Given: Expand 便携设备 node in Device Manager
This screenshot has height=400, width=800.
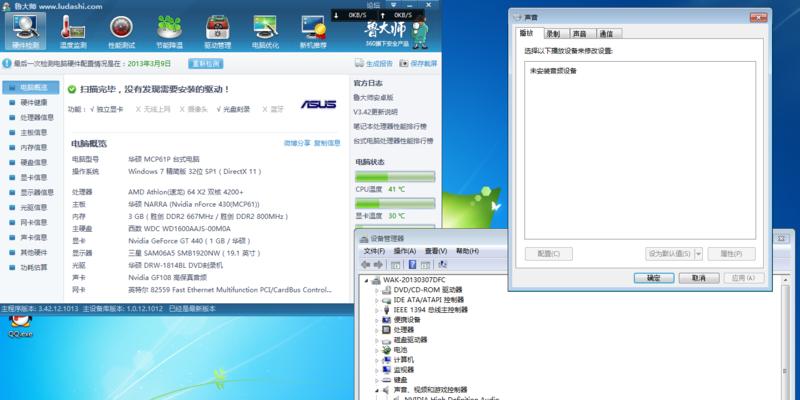Looking at the screenshot, I should coord(378,320).
